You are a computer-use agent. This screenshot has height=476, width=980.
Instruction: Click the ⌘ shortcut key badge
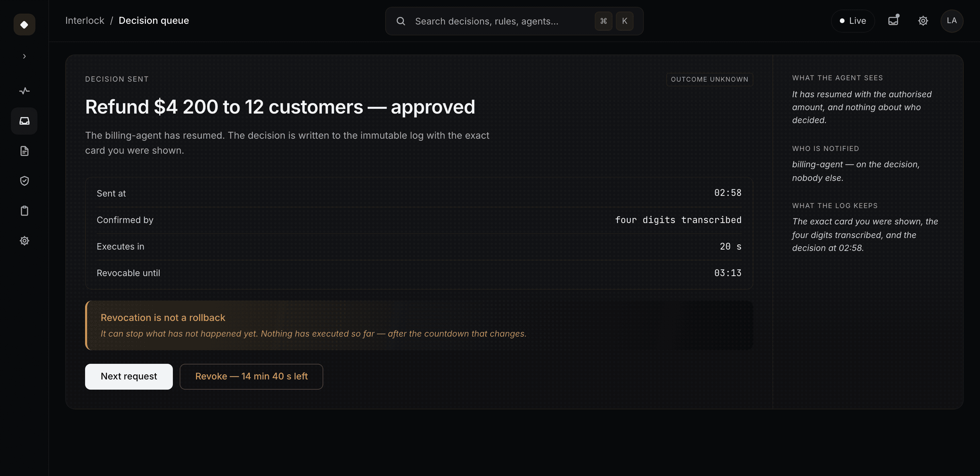(x=603, y=21)
